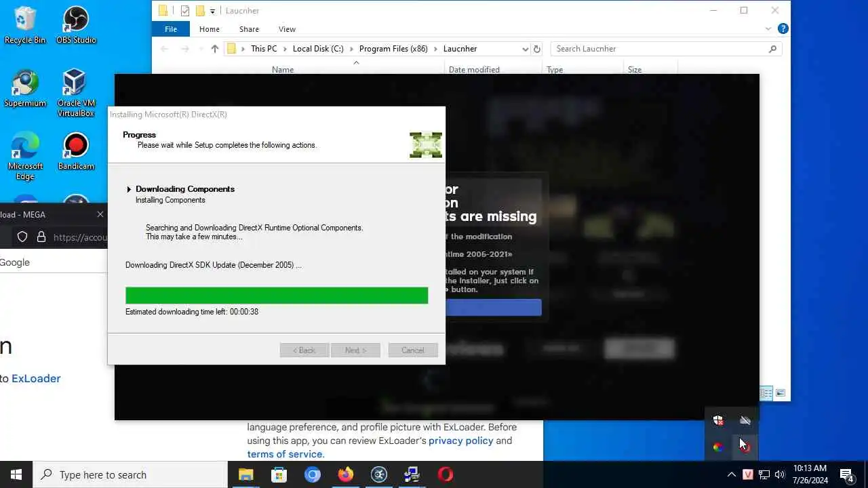Click the colorful circle tray icon

coord(718,447)
